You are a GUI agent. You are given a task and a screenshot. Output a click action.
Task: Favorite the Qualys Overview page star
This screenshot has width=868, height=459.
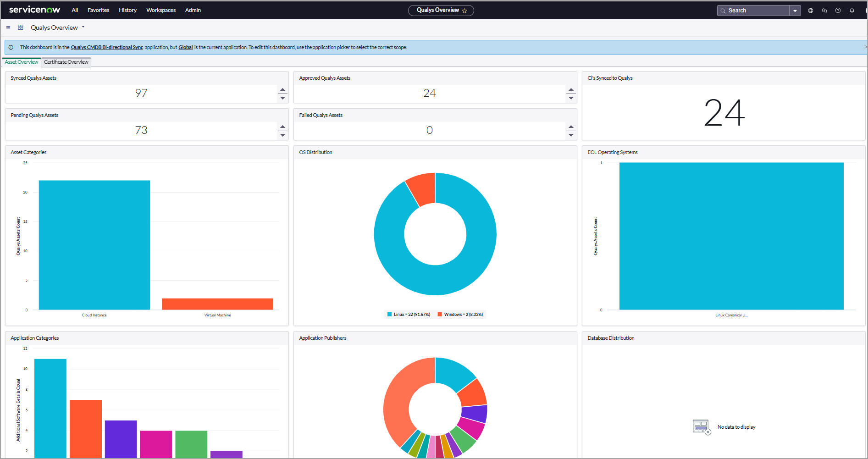click(464, 11)
